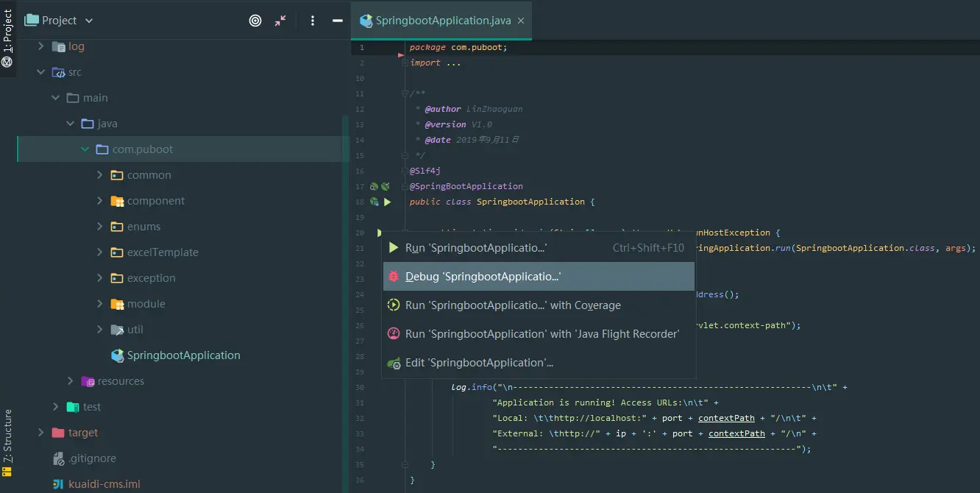Viewport: 980px width, 493px height.
Task: Hide the Project panel with minimize icon
Action: tap(338, 21)
